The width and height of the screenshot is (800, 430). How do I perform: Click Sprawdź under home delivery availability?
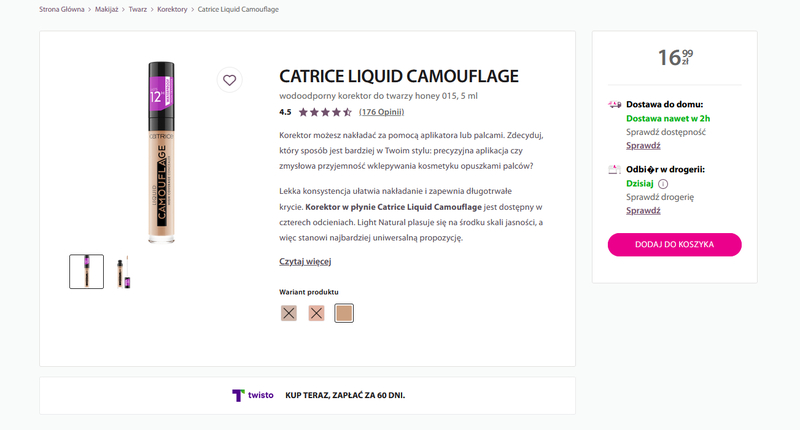[643, 145]
